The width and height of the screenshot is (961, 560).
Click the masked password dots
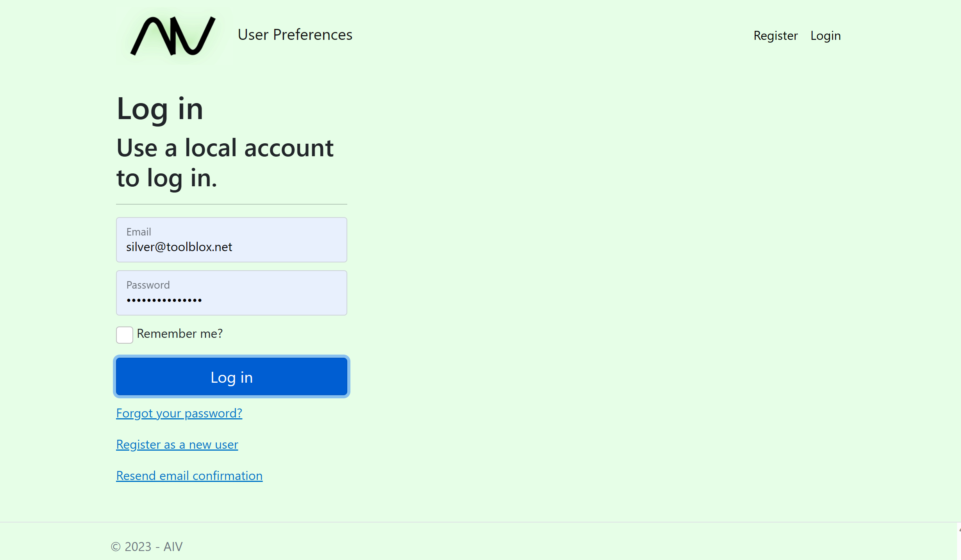[x=164, y=300]
